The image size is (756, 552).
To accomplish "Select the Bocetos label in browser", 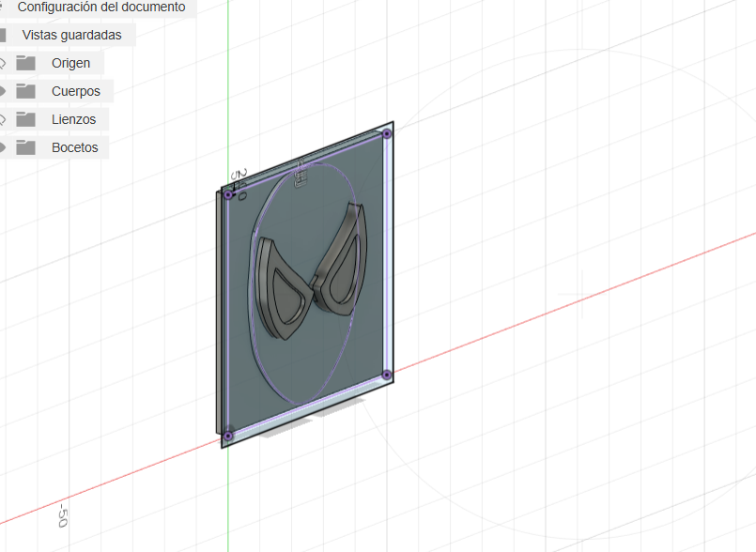I will 75,147.
